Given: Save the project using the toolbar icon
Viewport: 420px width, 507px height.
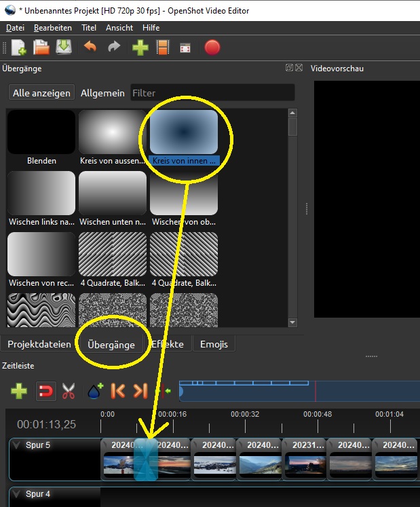Looking at the screenshot, I should coord(64,48).
